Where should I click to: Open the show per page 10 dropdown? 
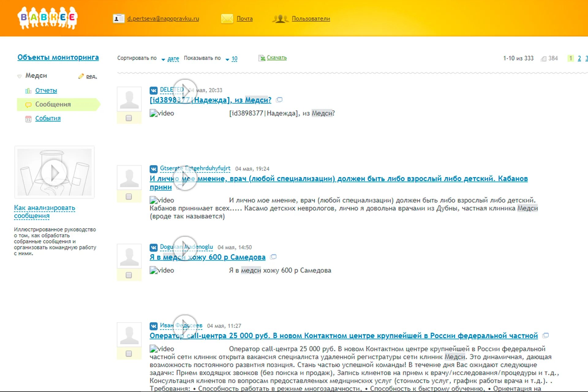(x=234, y=58)
